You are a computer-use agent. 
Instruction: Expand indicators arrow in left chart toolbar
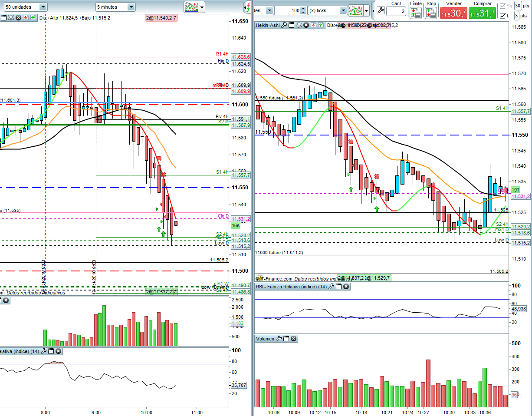point(202,7)
